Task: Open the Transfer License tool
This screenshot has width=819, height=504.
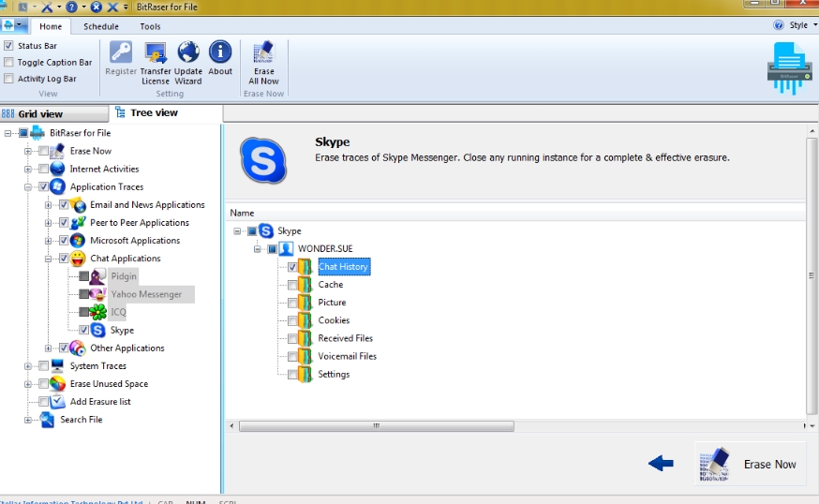Action: (156, 52)
